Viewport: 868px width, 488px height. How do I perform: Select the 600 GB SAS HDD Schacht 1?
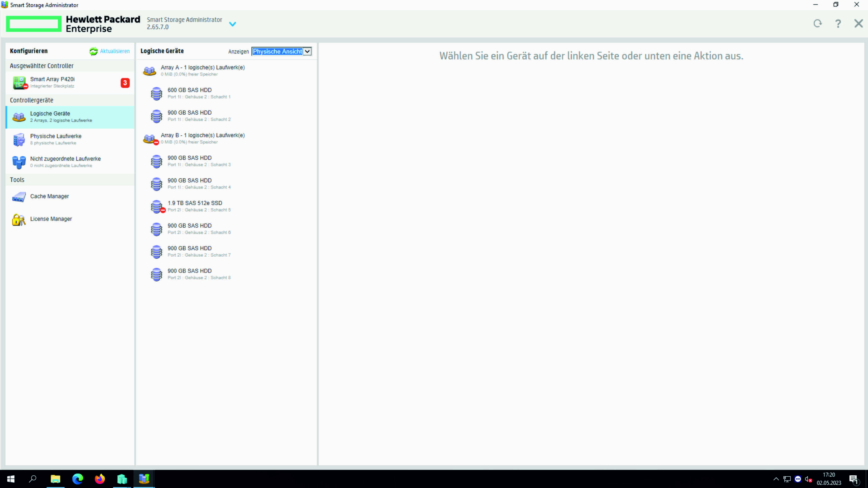click(190, 93)
